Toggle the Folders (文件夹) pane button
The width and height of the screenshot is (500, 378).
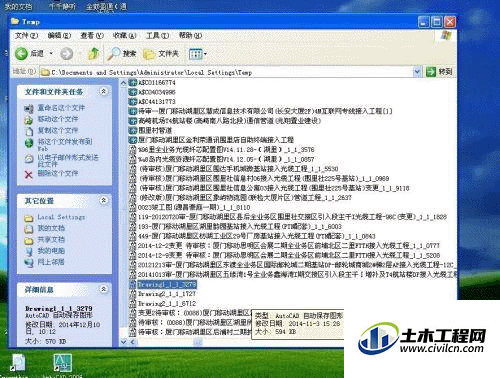pos(161,53)
